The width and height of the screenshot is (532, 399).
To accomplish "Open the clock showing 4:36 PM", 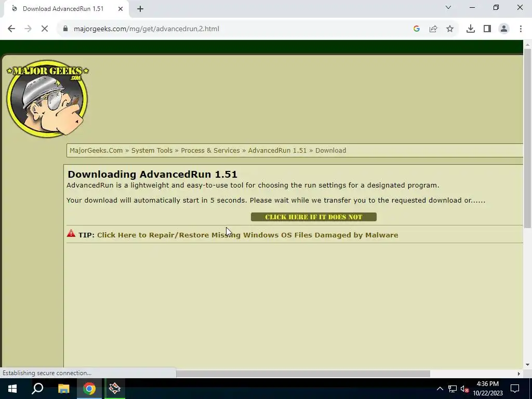I will pyautogui.click(x=488, y=389).
